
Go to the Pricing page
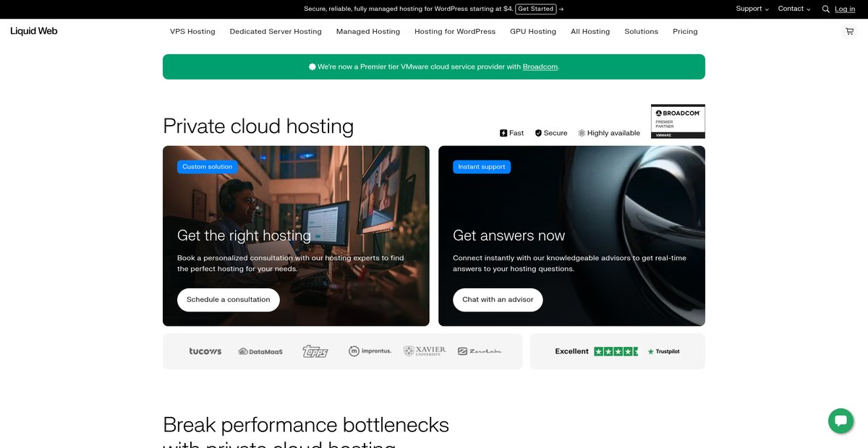[x=685, y=32]
